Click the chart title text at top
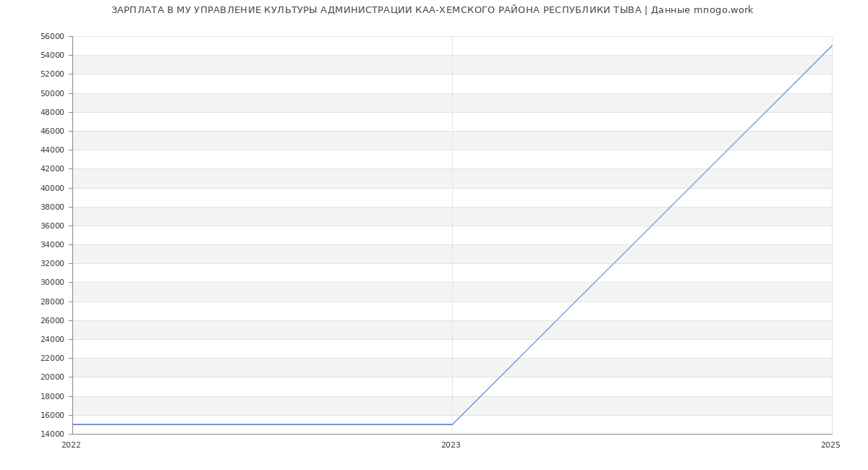The height and width of the screenshot is (470, 868). tap(432, 10)
